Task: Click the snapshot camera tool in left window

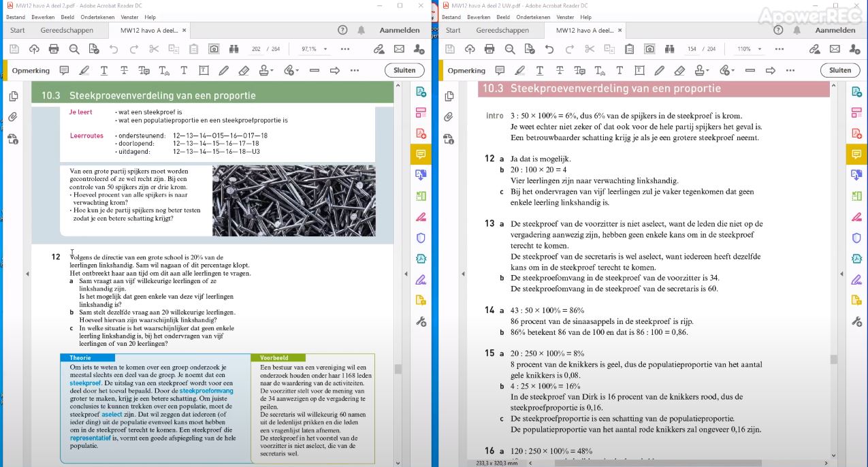Action: point(214,49)
